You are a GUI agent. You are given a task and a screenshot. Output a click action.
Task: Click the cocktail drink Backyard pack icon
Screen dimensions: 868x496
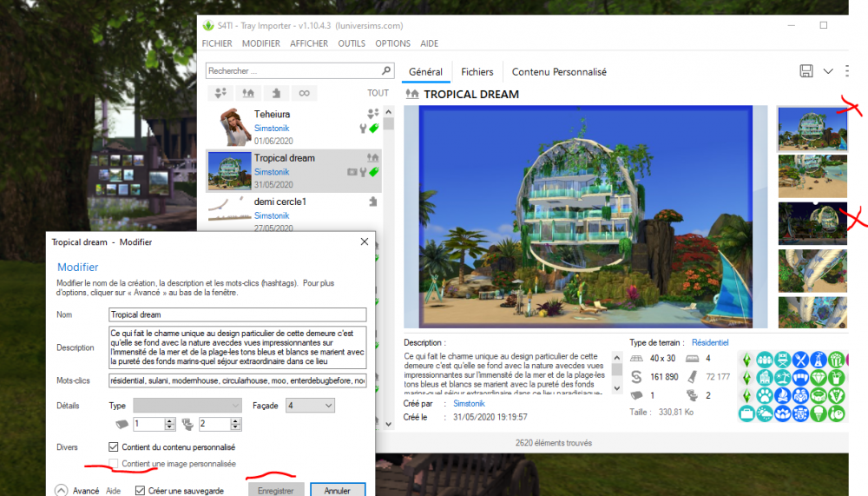[837, 377]
